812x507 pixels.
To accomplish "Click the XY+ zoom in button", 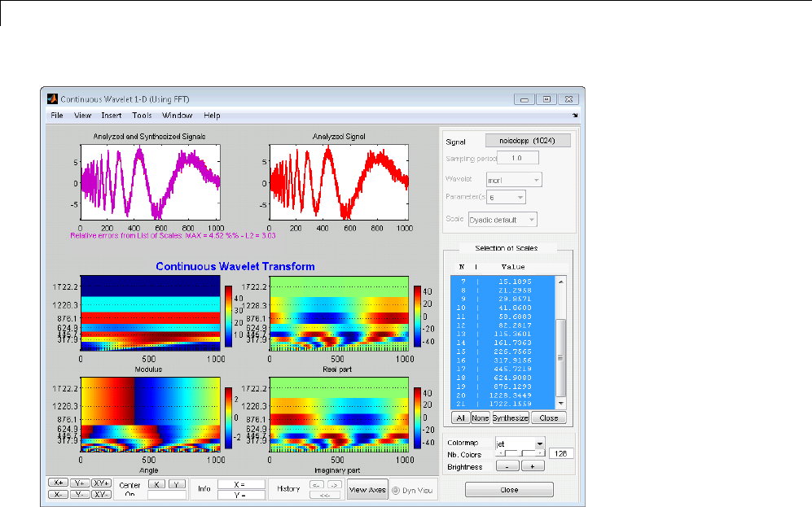I will 101,483.
